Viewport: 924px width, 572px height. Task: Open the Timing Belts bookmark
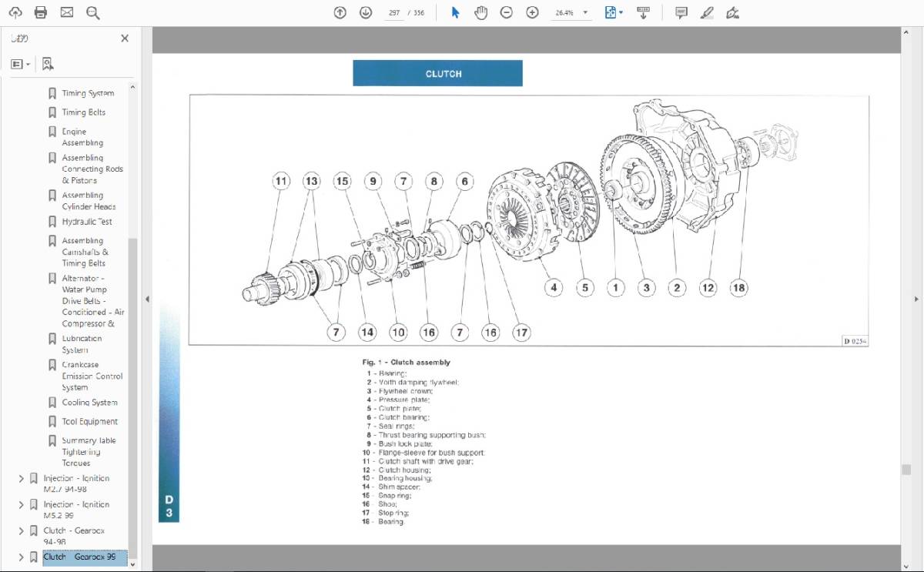(x=83, y=112)
